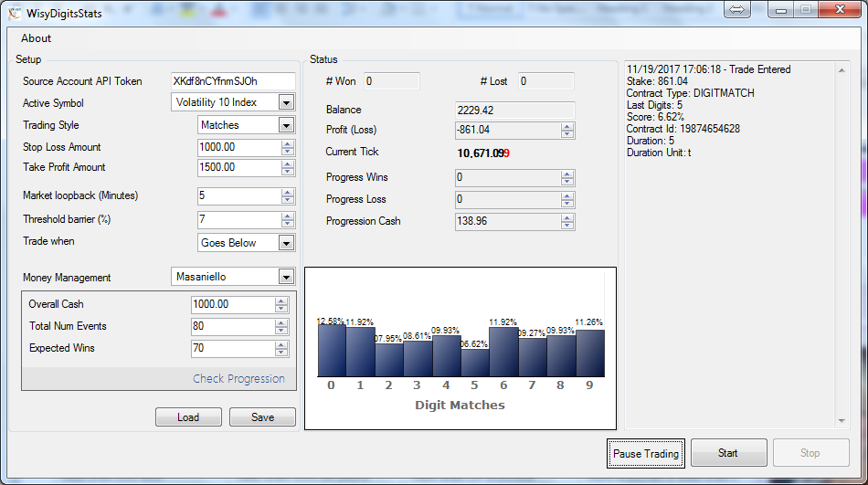Decrease Progress Wins stepper
This screenshot has width=868, height=485.
(x=566, y=182)
